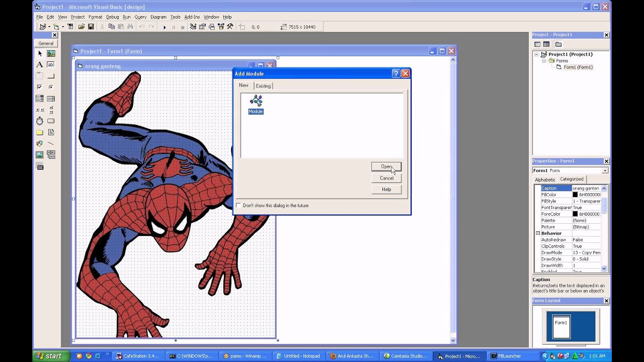This screenshot has height=362, width=644.
Task: Open the Debug menu
Action: [112, 17]
